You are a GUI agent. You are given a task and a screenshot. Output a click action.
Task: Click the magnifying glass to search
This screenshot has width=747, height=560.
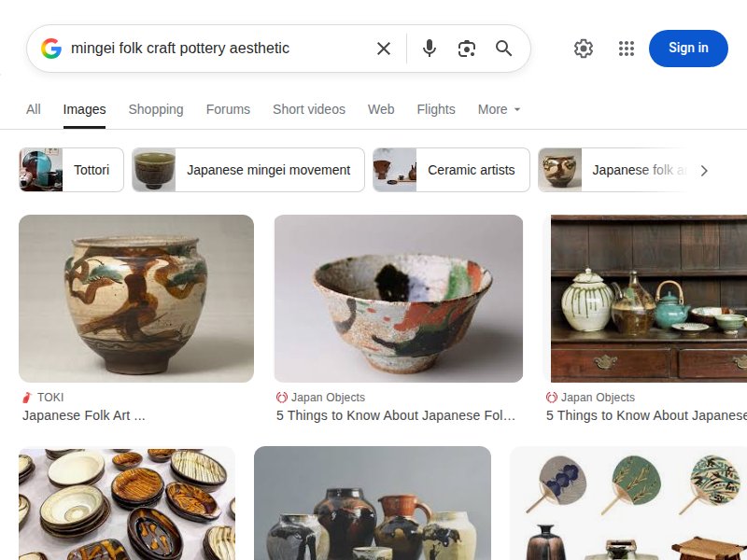pos(504,49)
